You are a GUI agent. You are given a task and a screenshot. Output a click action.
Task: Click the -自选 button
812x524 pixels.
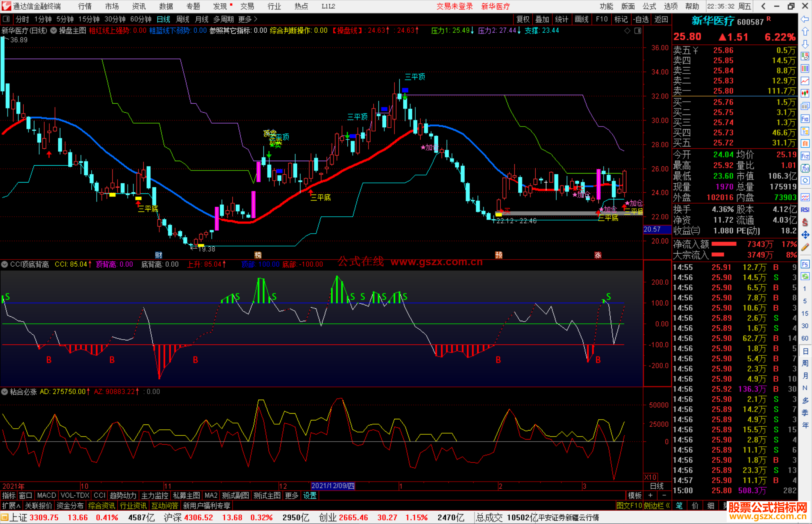point(641,19)
